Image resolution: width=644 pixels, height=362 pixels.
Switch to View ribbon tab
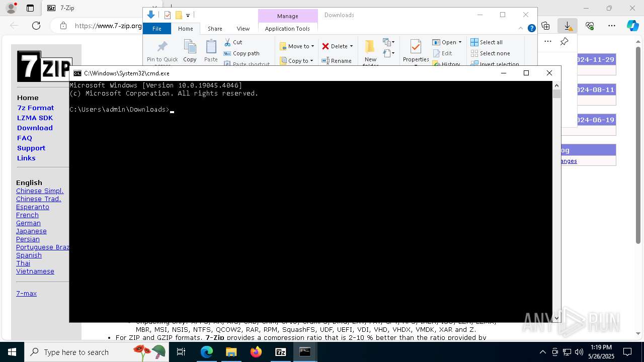click(243, 29)
